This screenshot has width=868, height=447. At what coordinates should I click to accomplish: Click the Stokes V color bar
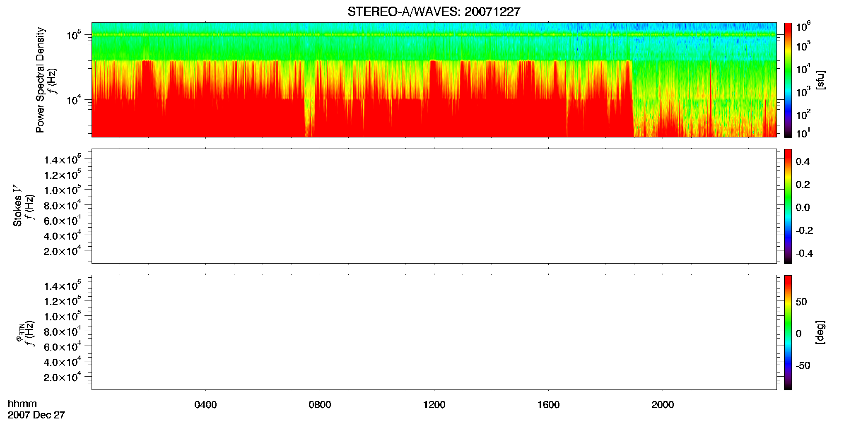click(788, 206)
